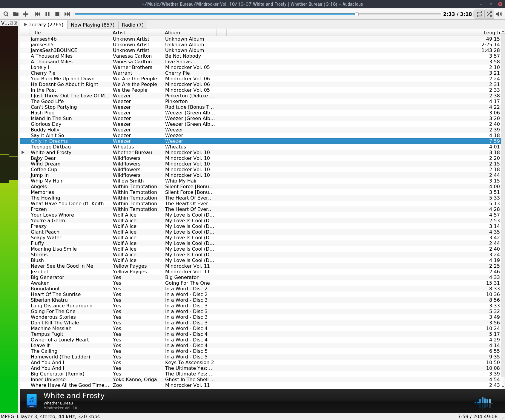Switch to the Library playlist tab
This screenshot has width=505, height=420.
point(44,25)
